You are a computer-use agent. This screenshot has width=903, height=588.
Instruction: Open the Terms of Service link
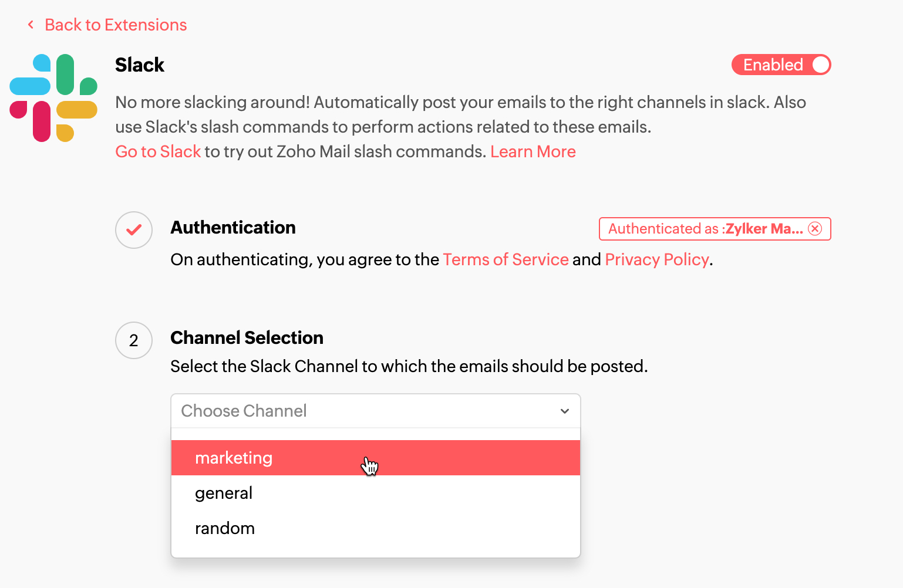(x=506, y=259)
